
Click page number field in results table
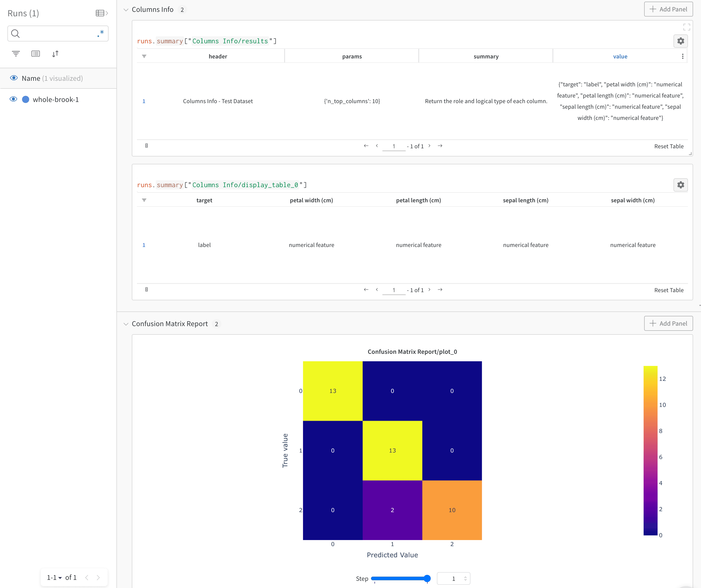point(394,146)
